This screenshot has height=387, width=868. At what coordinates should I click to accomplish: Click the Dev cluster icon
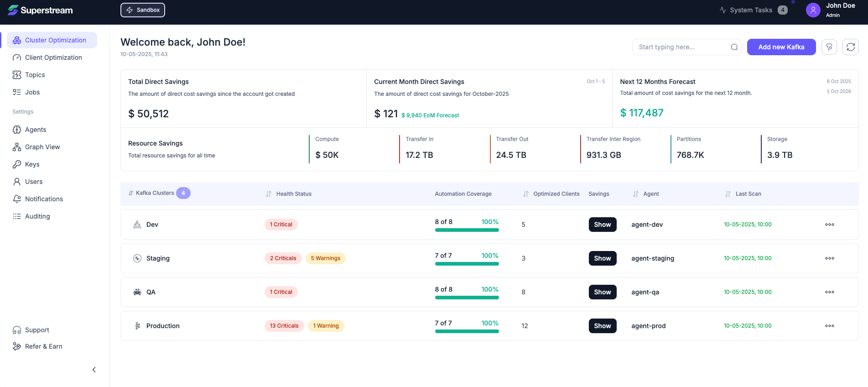tap(137, 225)
